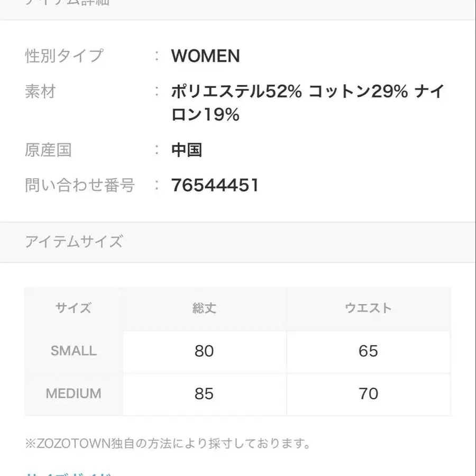Click the WOMEN gender type value
Image resolution: width=476 pixels, height=476 pixels.
point(205,56)
